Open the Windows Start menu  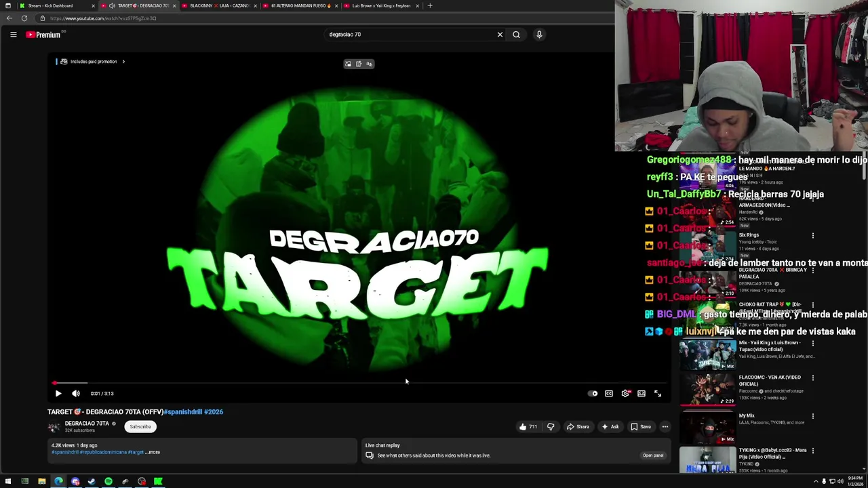tap(8, 482)
